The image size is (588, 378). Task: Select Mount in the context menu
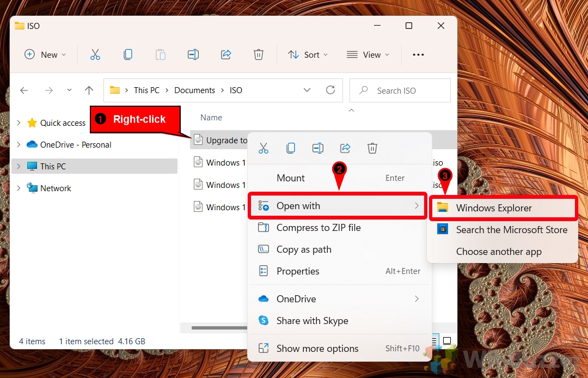pos(339,178)
